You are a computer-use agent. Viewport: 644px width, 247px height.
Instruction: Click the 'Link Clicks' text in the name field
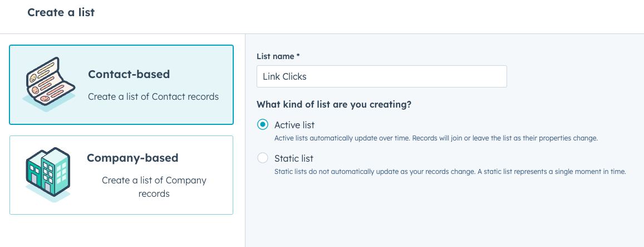click(x=284, y=76)
